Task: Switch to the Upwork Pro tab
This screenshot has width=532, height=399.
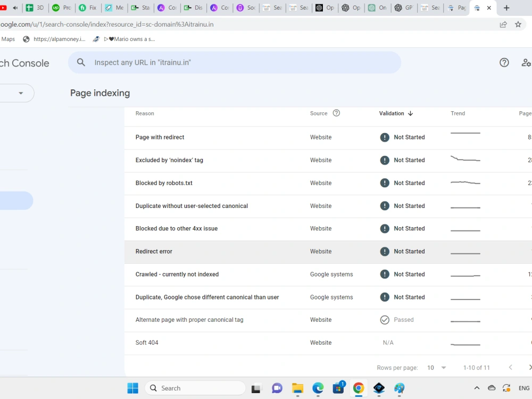Action: click(x=62, y=8)
